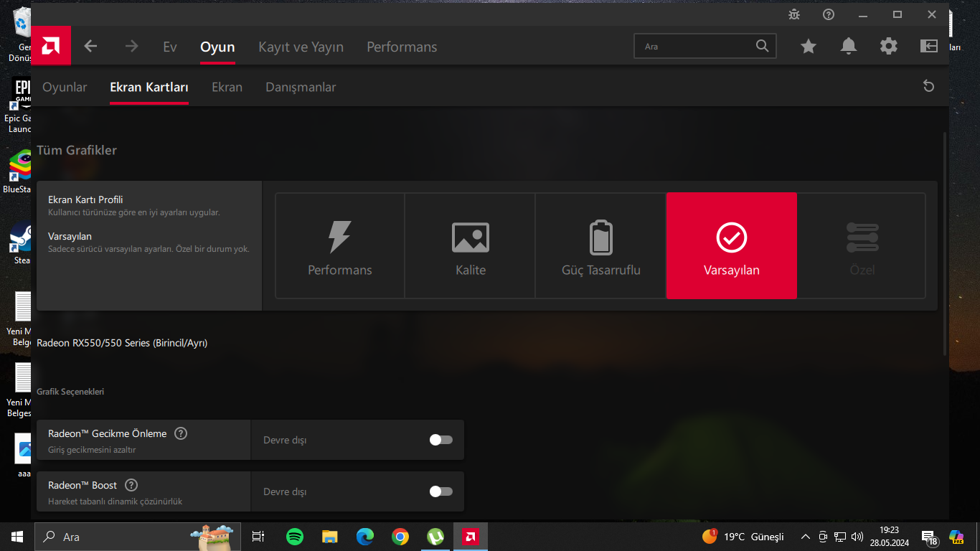Open Task View on the taskbar
Viewport: 980px width, 551px height.
[x=258, y=537]
